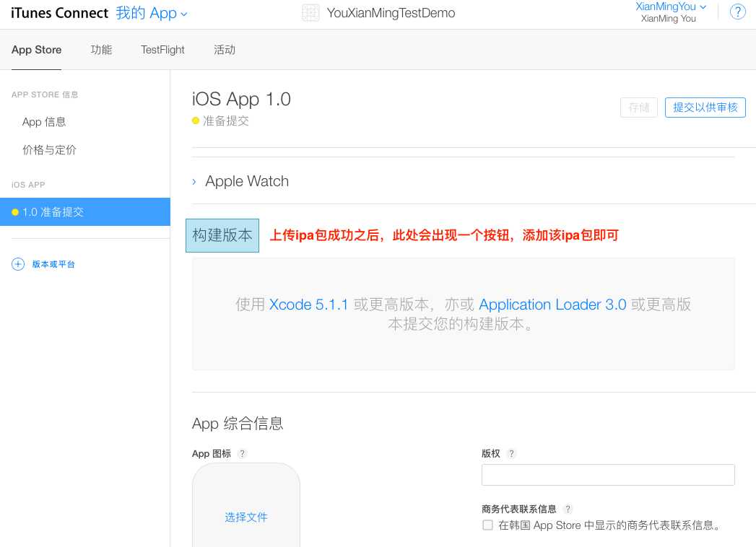This screenshot has width=756, height=547.
Task: Click the 商务代表联系信息 help icon
Action: [568, 509]
